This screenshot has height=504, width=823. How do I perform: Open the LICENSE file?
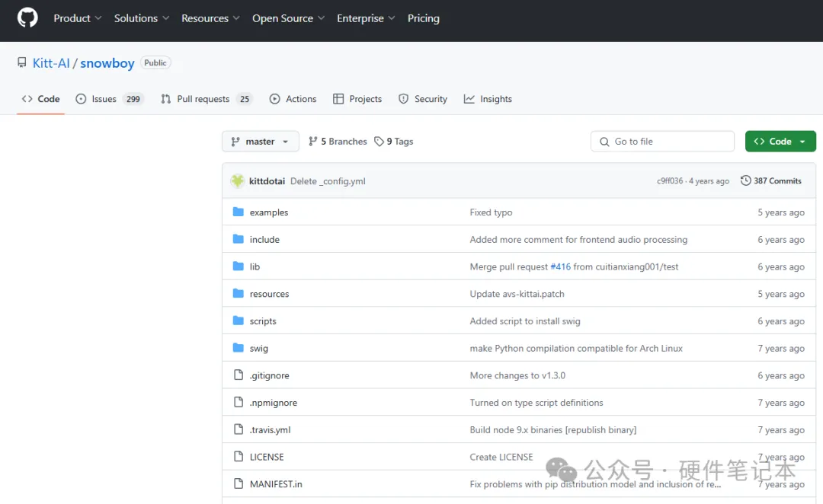[x=267, y=457]
